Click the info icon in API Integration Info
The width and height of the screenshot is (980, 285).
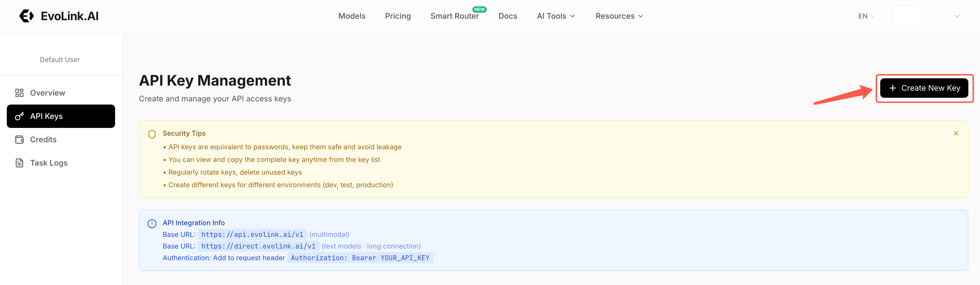click(152, 224)
